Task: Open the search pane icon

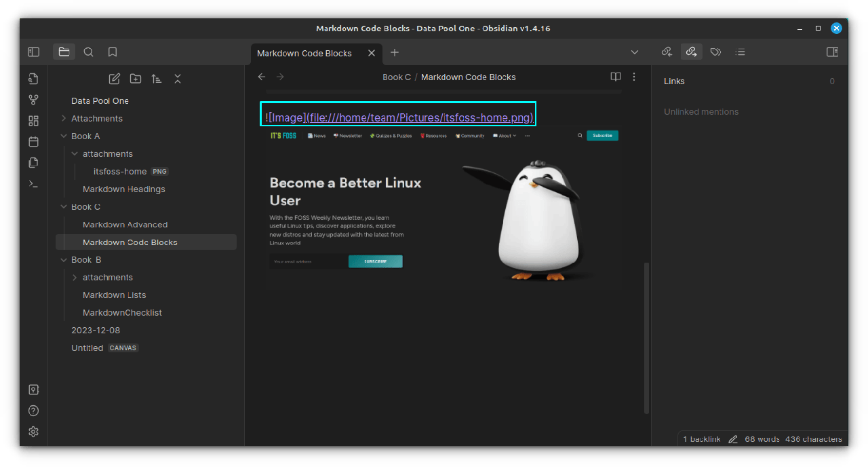Action: (89, 52)
